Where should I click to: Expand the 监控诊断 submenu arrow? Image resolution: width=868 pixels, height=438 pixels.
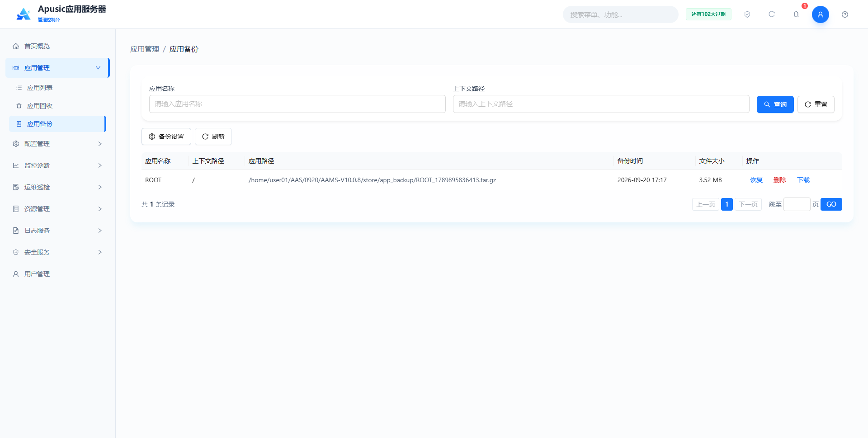pos(100,165)
